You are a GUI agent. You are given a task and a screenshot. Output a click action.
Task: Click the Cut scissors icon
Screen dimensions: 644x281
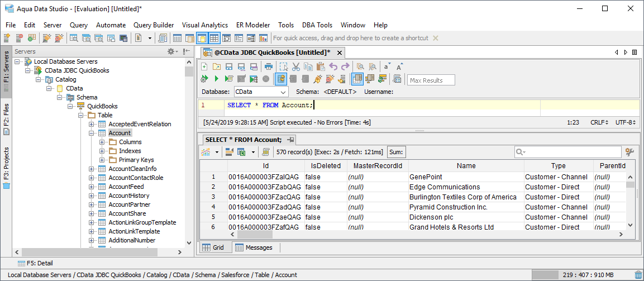(x=295, y=66)
